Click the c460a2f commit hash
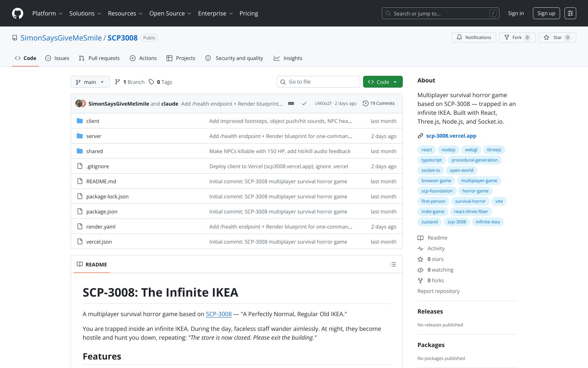 (323, 103)
